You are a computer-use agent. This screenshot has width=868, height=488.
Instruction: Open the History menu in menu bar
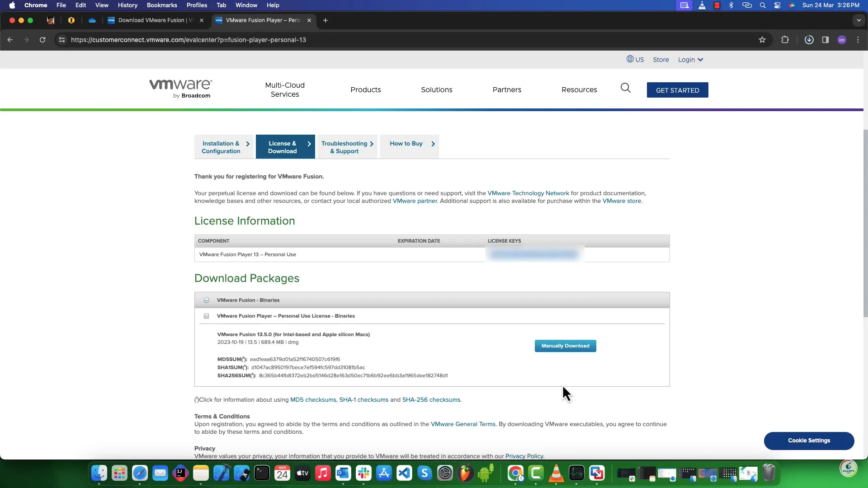pyautogui.click(x=127, y=5)
